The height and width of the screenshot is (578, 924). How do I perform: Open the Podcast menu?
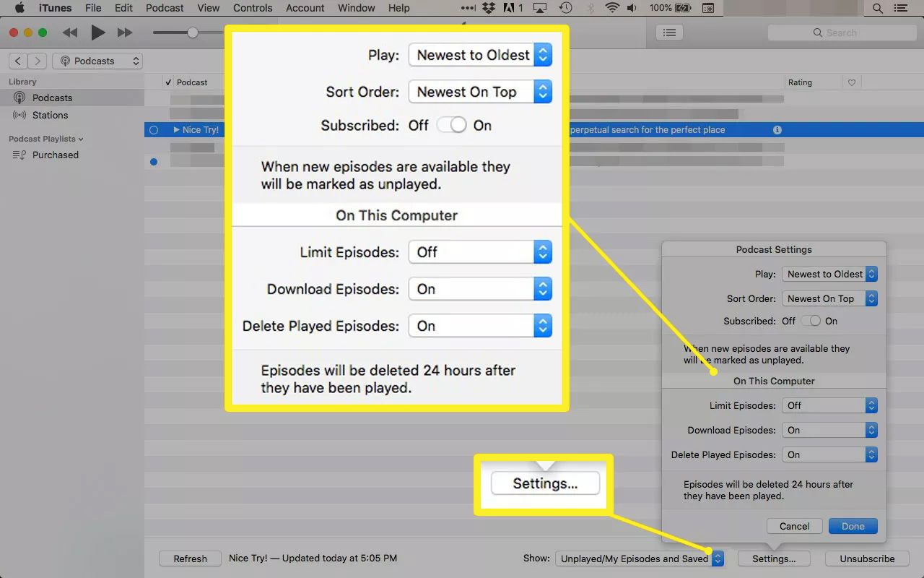point(165,8)
